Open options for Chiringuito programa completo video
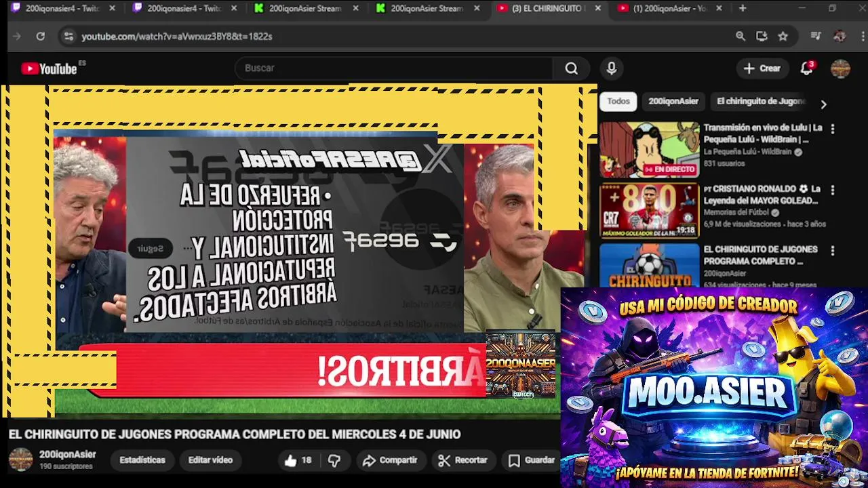868x488 pixels. pyautogui.click(x=833, y=251)
